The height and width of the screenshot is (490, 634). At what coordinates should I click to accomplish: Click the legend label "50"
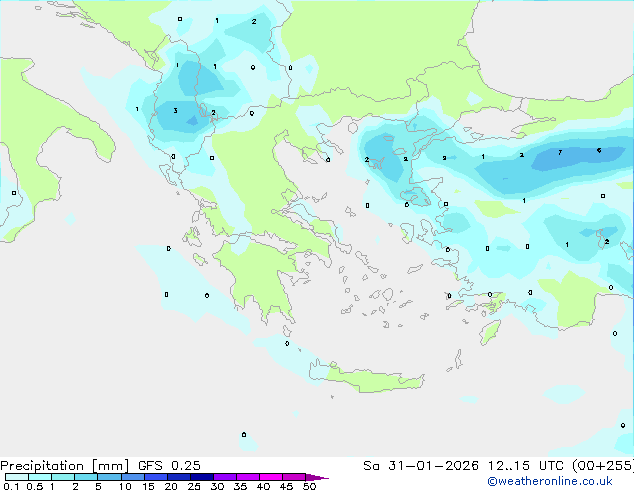pos(309,486)
